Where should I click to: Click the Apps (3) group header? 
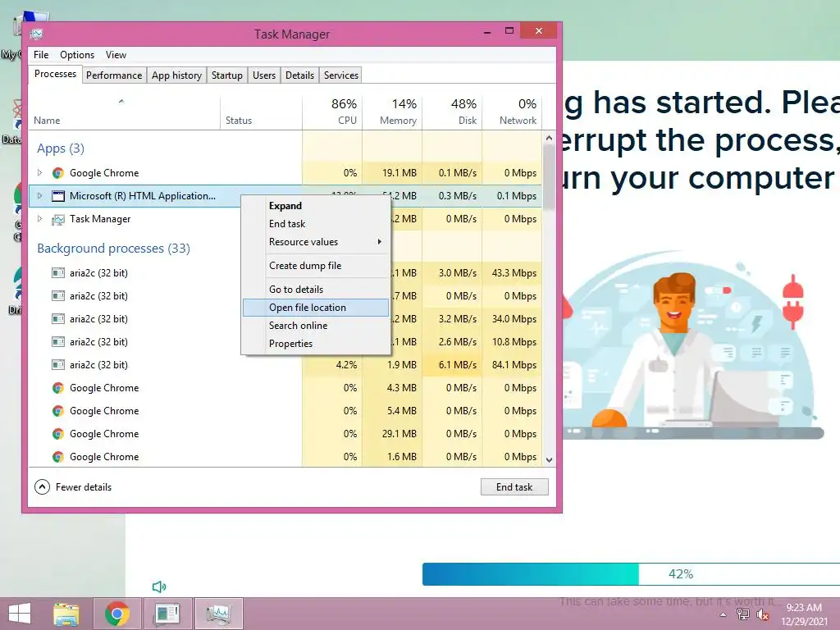click(61, 149)
